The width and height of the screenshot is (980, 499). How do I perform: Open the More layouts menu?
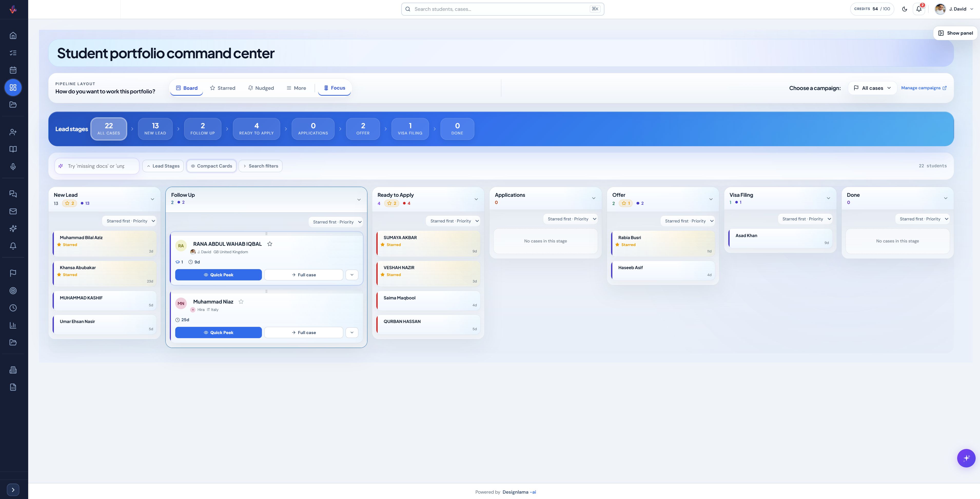[296, 88]
